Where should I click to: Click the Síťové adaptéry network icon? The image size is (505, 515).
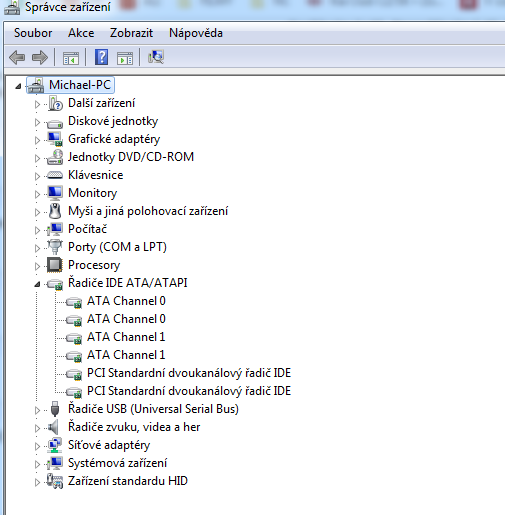[x=55, y=445]
